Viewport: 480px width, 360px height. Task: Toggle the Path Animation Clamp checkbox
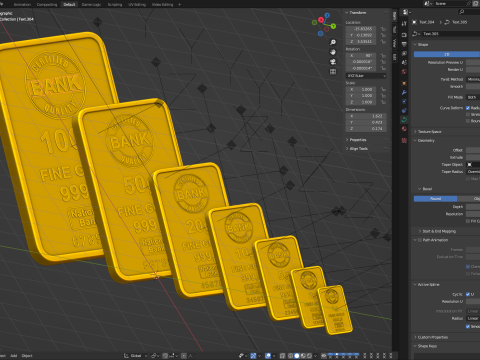[468, 267]
